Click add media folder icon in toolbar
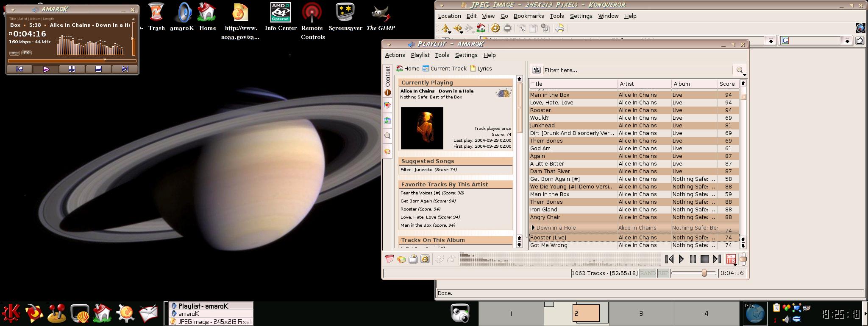The height and width of the screenshot is (326, 868). [401, 259]
